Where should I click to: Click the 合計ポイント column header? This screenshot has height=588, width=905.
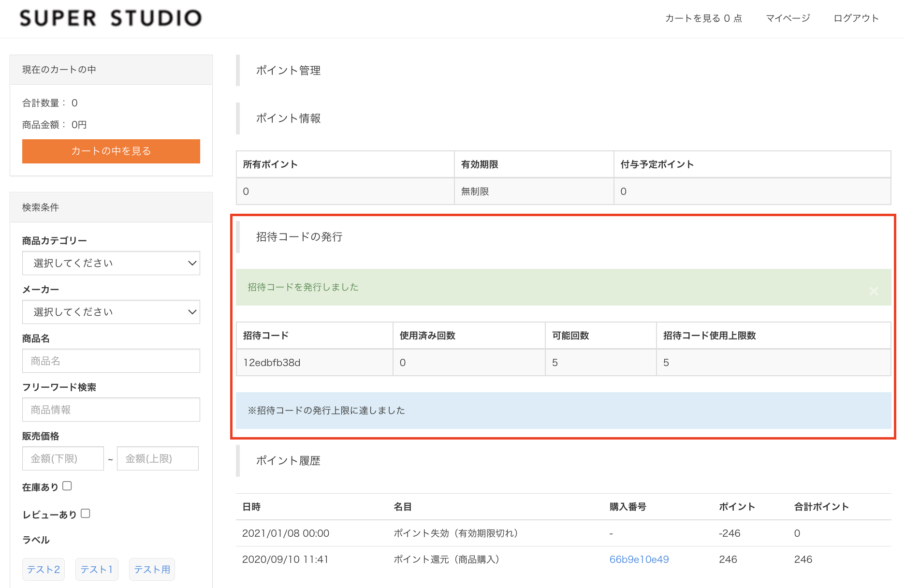tap(821, 507)
